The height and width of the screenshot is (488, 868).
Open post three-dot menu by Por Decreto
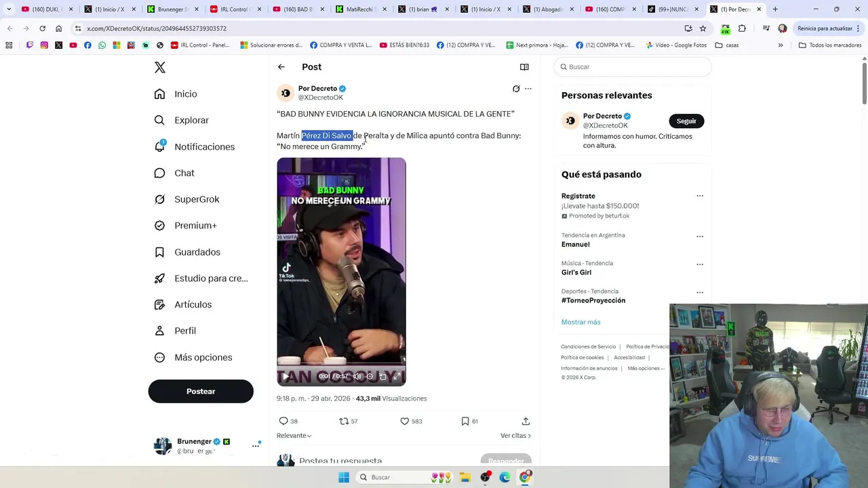click(528, 89)
